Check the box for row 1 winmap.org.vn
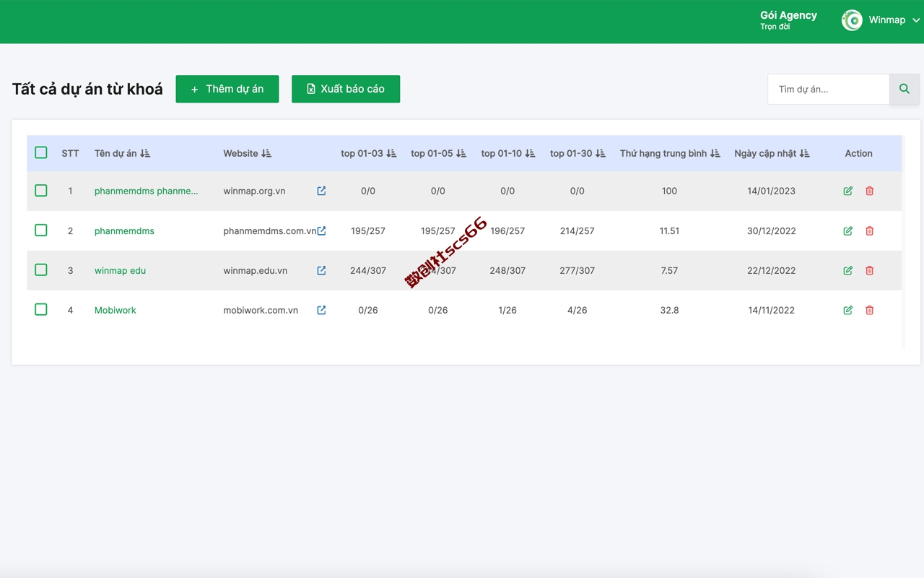Image resolution: width=924 pixels, height=578 pixels. 41,191
